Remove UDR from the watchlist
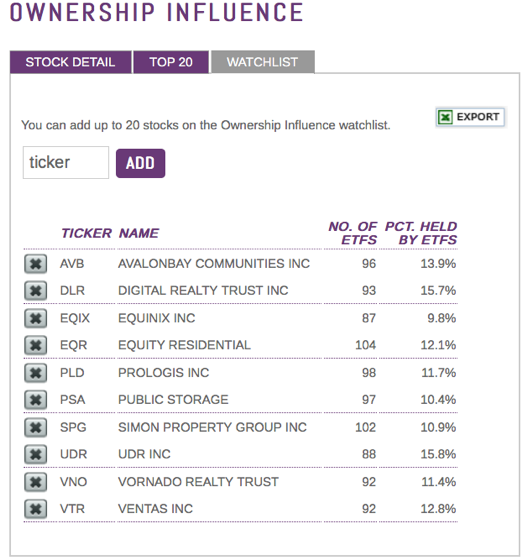 pyautogui.click(x=35, y=454)
